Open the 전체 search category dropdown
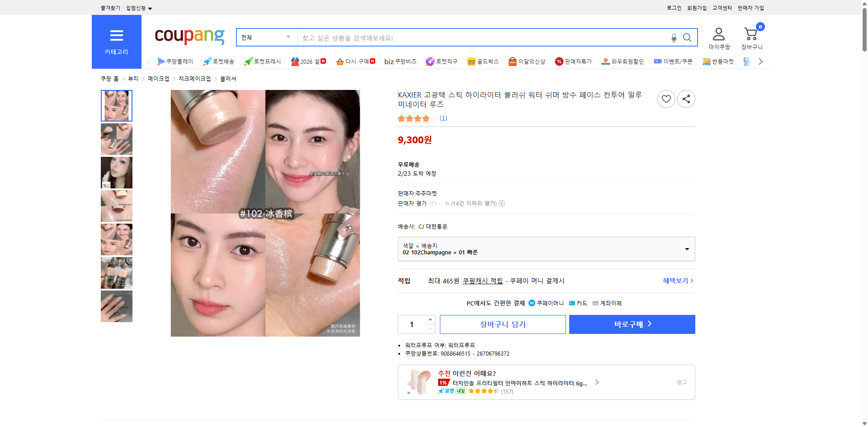This screenshot has height=427, width=868. 266,38
